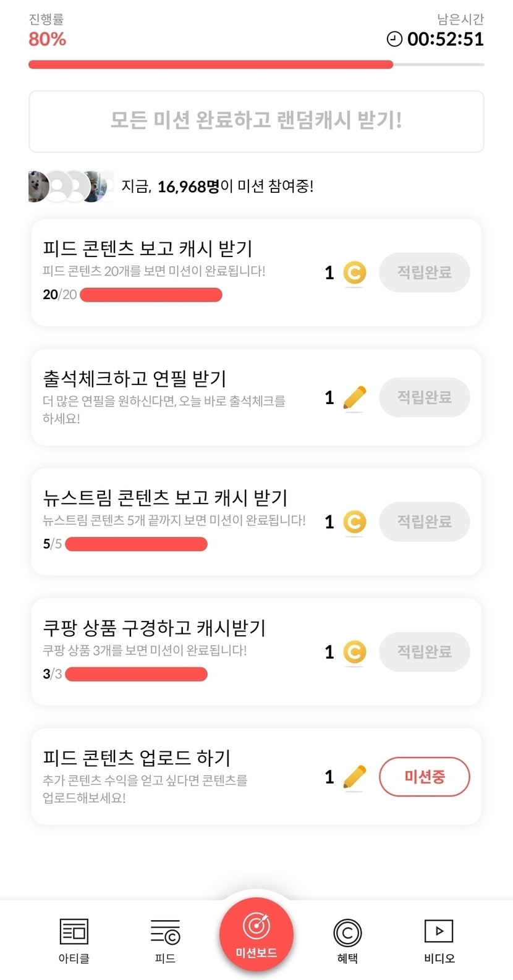Open the 피드 콘텐츠 업로드 하기 mission title
Viewport: 513px width, 980px height.
click(137, 758)
